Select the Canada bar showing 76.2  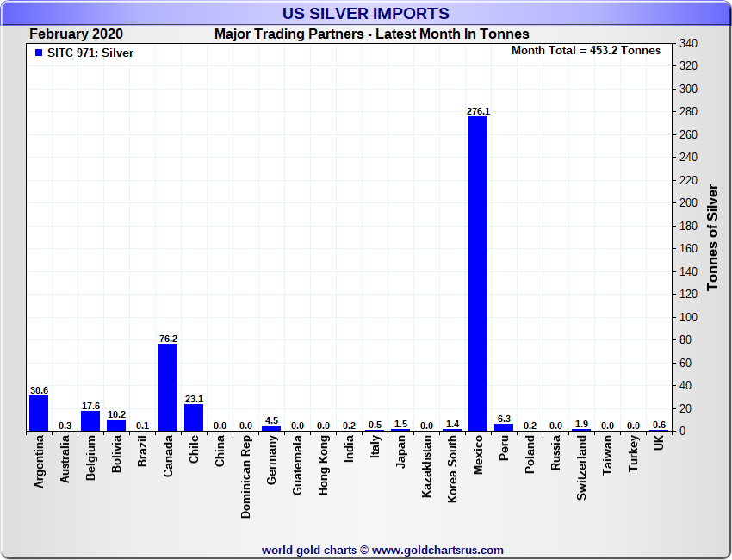[x=167, y=387]
